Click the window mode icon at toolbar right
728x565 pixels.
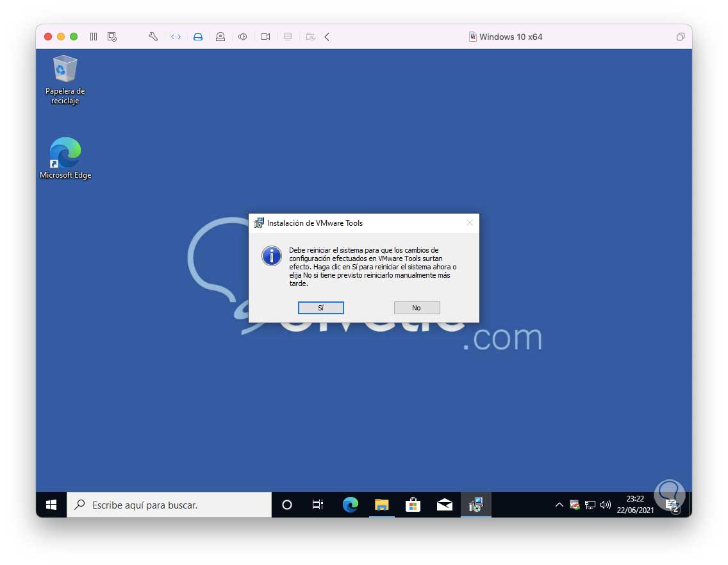(x=680, y=37)
